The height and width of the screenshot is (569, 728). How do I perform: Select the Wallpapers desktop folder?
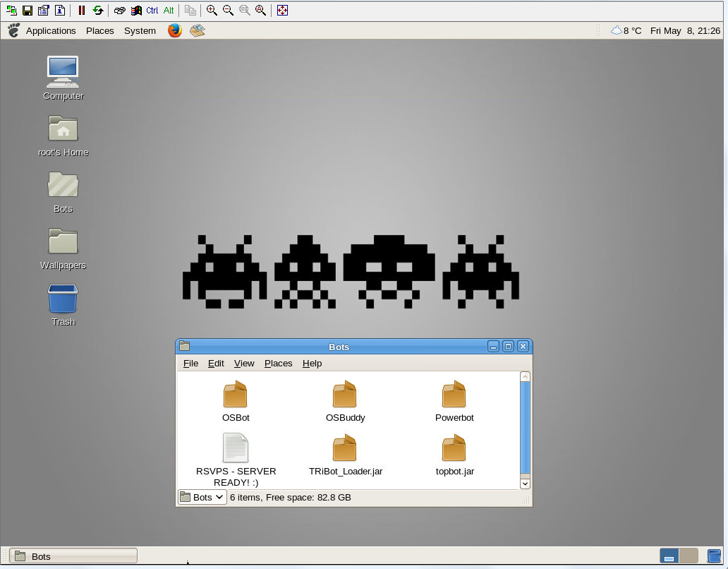pyautogui.click(x=63, y=249)
